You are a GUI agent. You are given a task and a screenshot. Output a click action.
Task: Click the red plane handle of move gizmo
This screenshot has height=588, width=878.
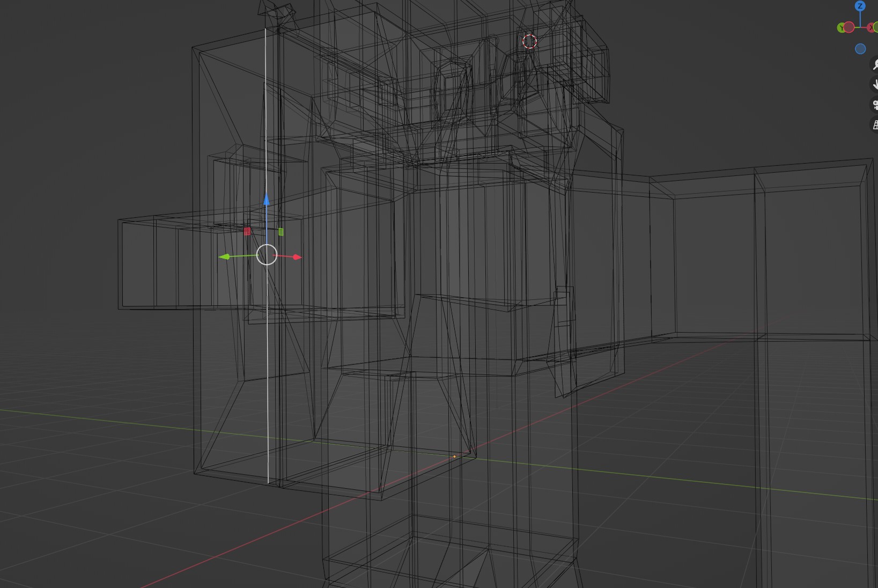(247, 231)
